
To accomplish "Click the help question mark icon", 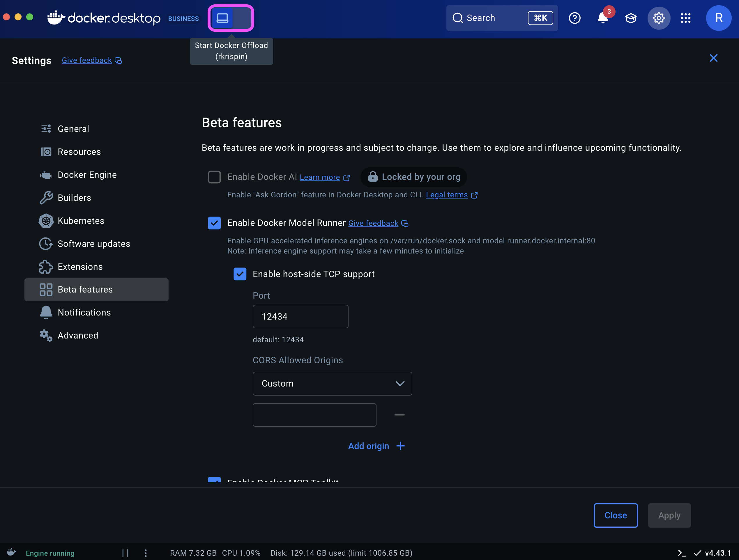I will [x=574, y=18].
